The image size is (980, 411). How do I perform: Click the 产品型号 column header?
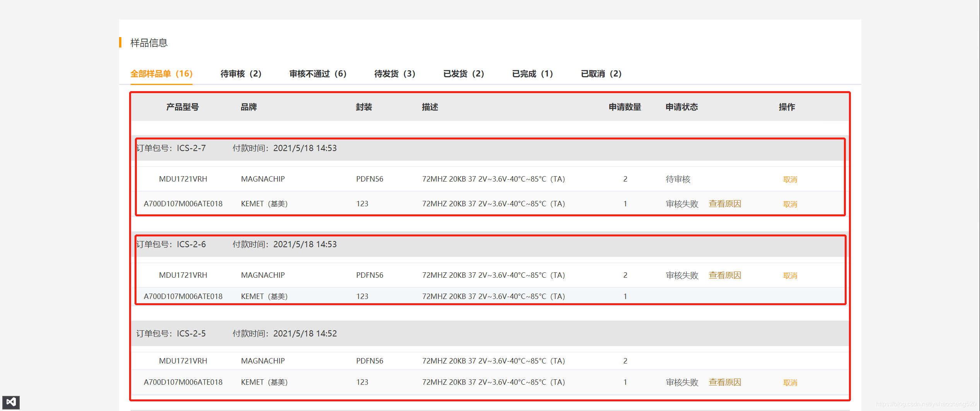tap(182, 107)
